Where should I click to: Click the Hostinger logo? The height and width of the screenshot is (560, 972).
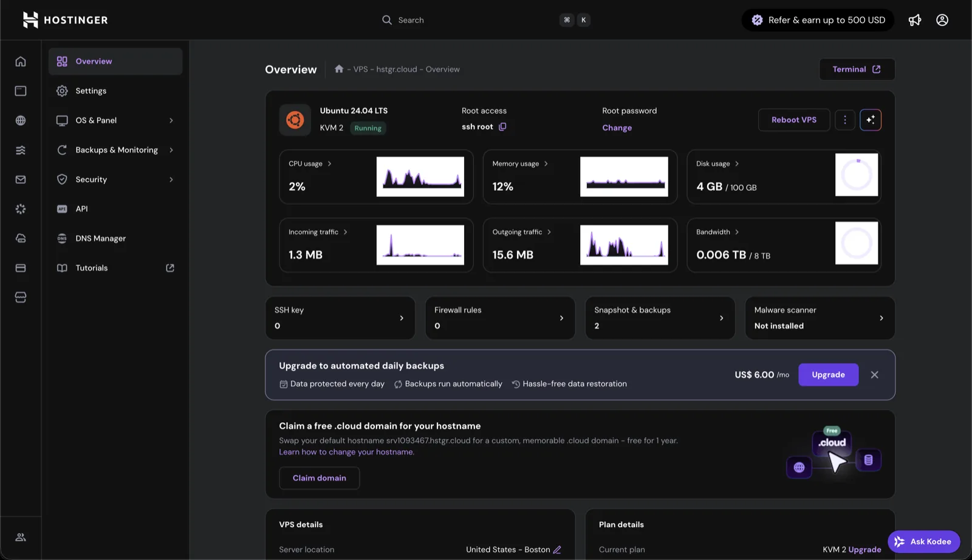click(x=65, y=20)
